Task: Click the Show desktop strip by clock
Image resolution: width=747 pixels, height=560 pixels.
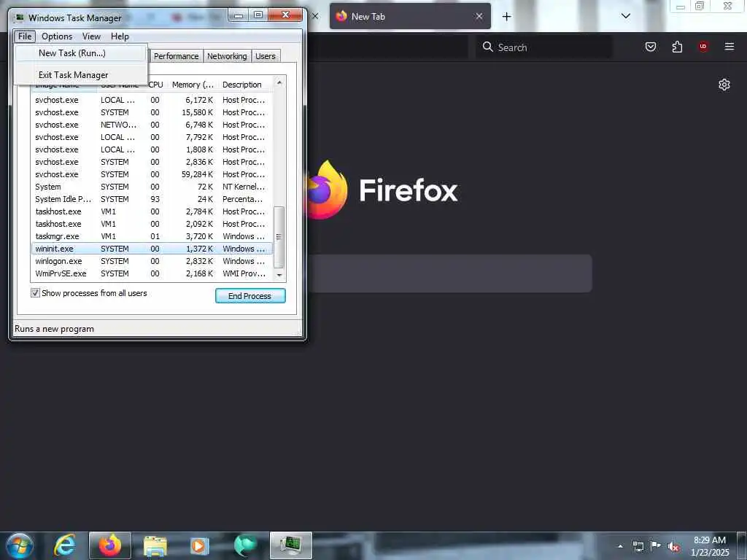Action: pyautogui.click(x=741, y=545)
